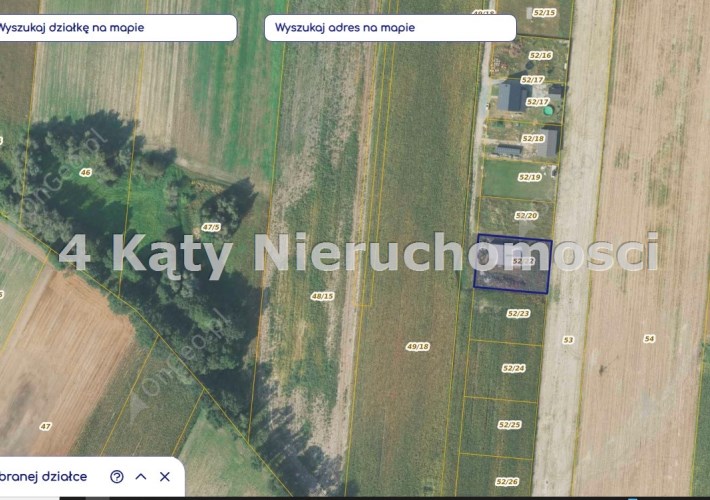Image resolution: width=710 pixels, height=500 pixels.
Task: Select the highlighted blue-outlined parcel
Action: tap(512, 265)
